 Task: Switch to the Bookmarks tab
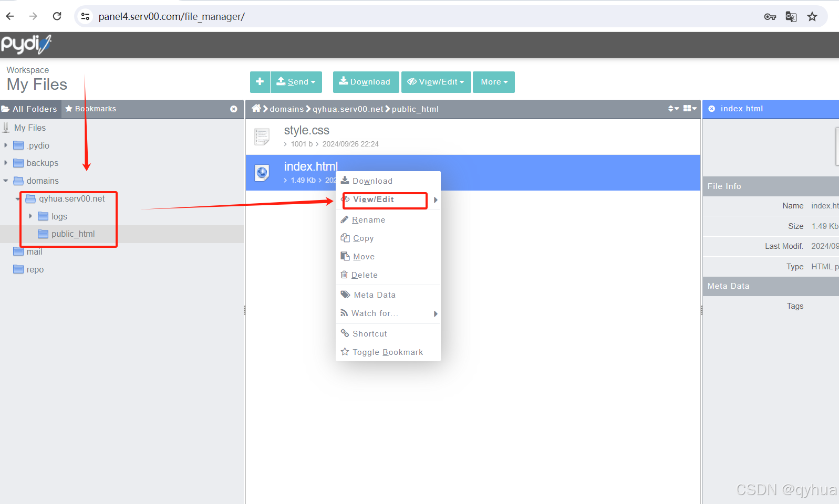[90, 109]
